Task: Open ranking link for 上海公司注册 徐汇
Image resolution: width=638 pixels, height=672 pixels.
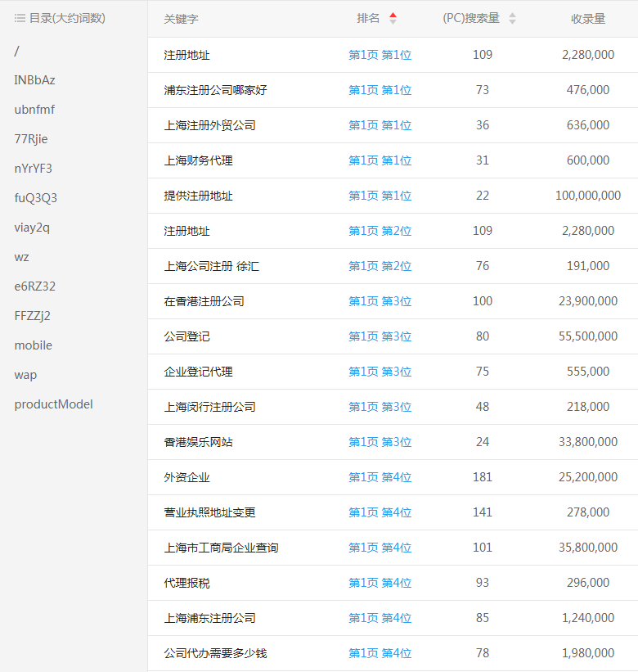Action: tap(380, 266)
